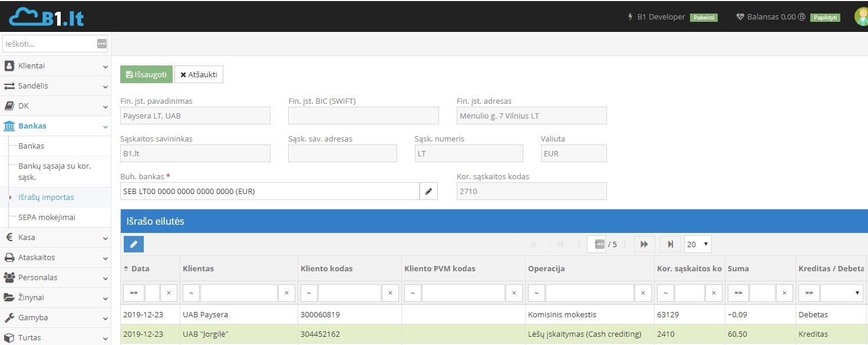Open rows-per-page dropdown showing 20
The image size is (868, 345).
click(698, 244)
